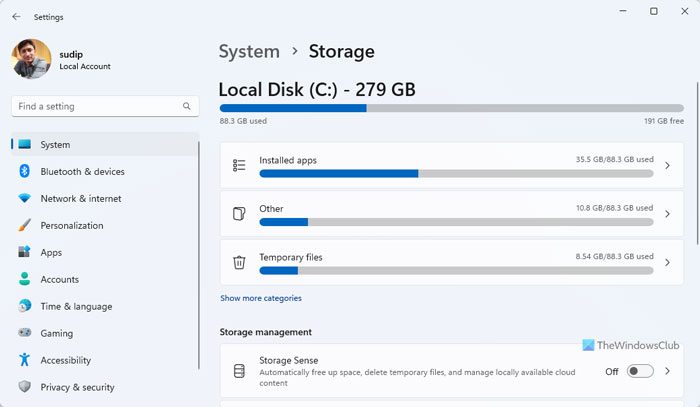Select the Personalization brush icon
The width and height of the screenshot is (700, 407).
tap(25, 225)
